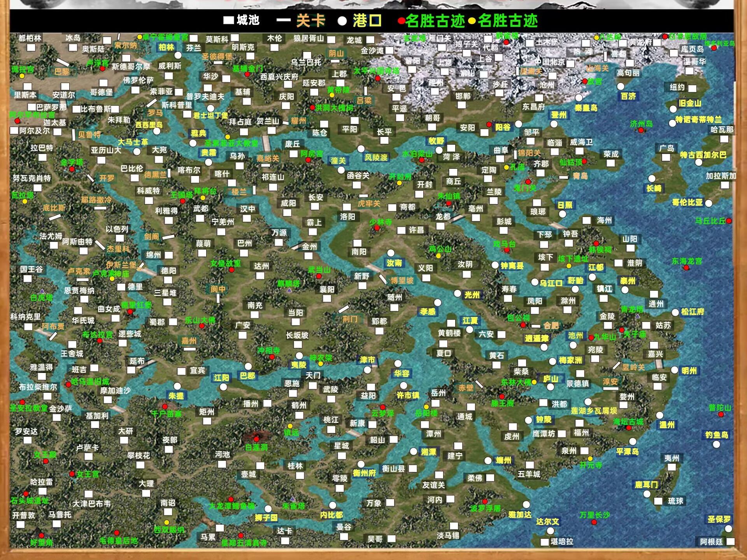Click the 特古西加尔巴 map label

pos(703,155)
